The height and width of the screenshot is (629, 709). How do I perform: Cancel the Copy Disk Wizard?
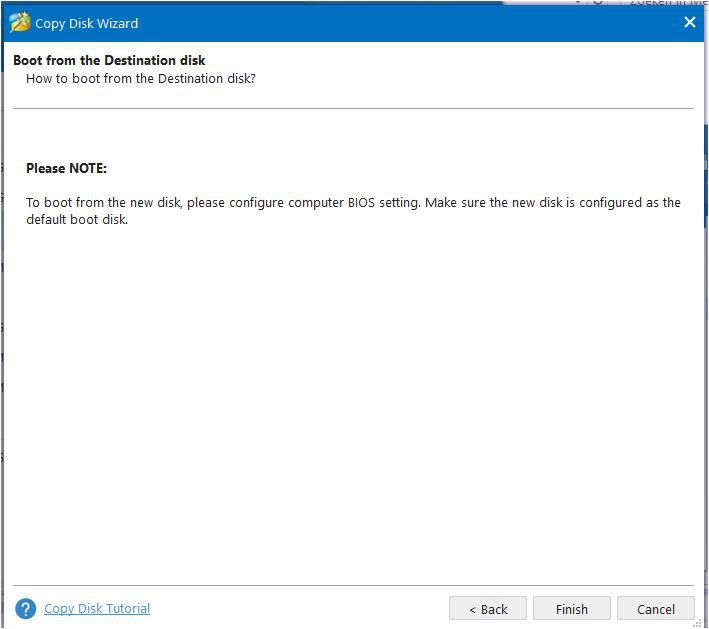pyautogui.click(x=655, y=609)
